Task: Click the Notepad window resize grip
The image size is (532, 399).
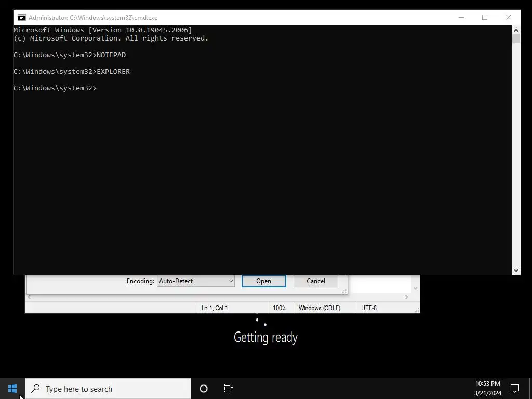Action: pyautogui.click(x=417, y=310)
